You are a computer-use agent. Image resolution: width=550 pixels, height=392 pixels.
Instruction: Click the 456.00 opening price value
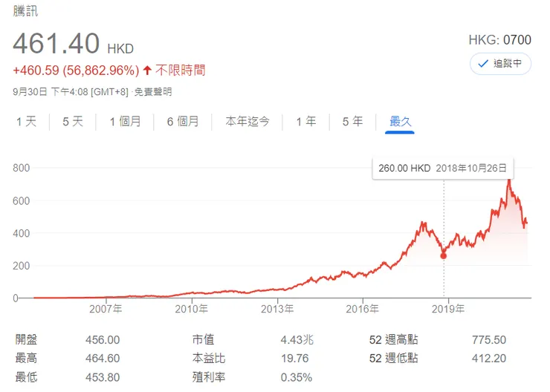103,340
